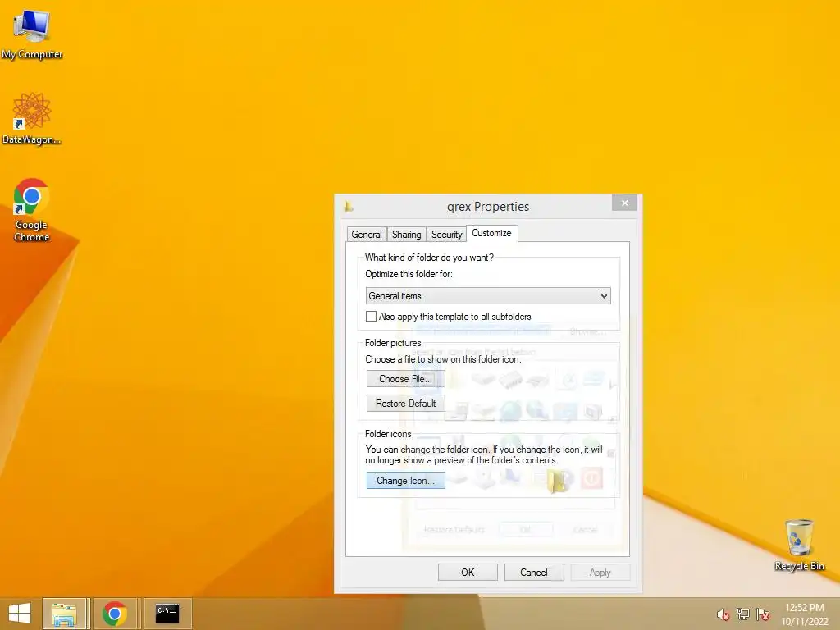Image resolution: width=840 pixels, height=630 pixels.
Task: Click the Choose File... button
Action: tap(405, 379)
